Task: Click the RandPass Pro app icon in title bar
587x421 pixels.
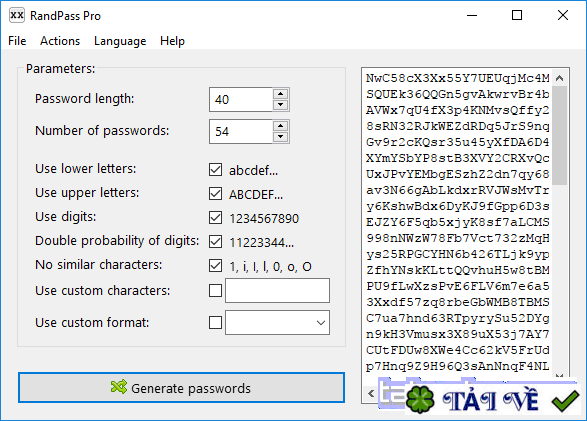Action: [x=17, y=15]
